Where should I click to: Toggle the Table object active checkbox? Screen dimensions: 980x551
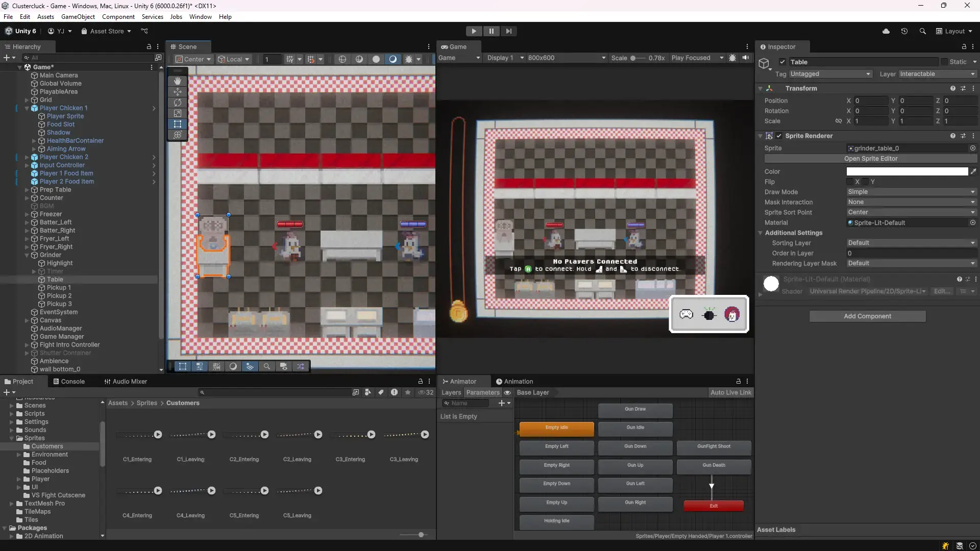782,62
